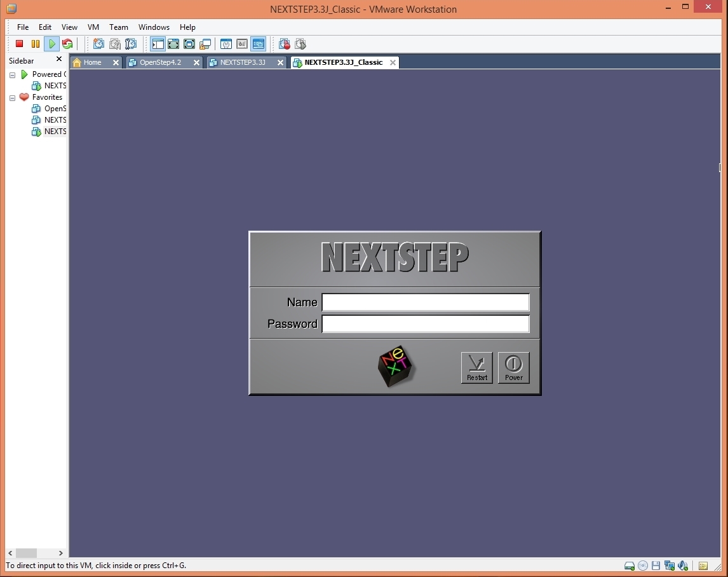Toggle the console view toolbar icon
The width and height of the screenshot is (728, 577).
(x=258, y=44)
